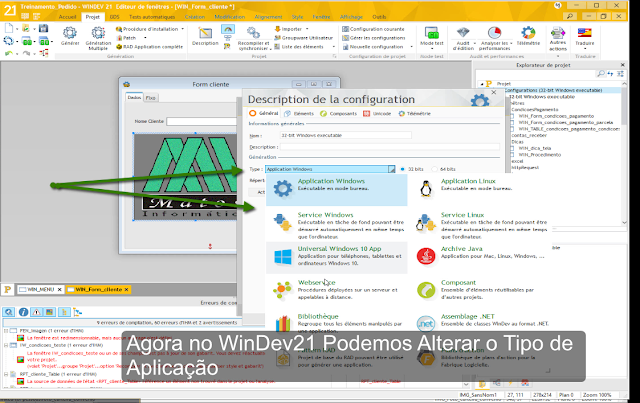The image size is (640, 403).
Task: Click Configuration courante button
Action: (x=373, y=29)
